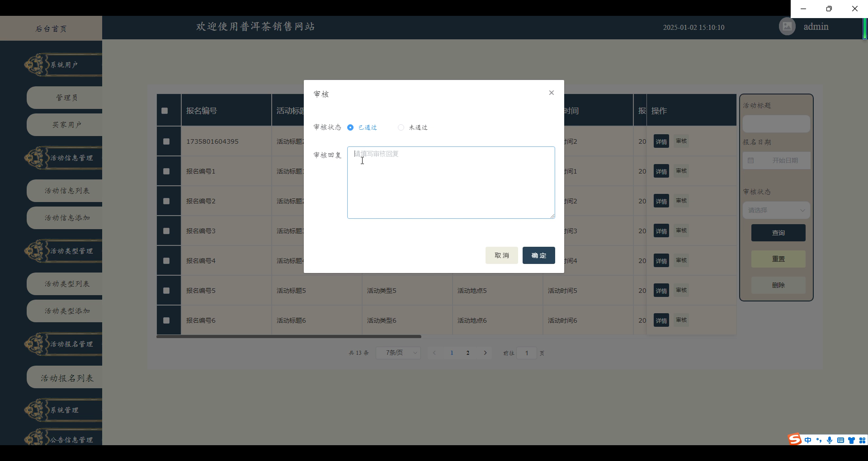Expand the 活动信息管理 sidebar section
Viewport: 868px width, 461px height.
point(63,158)
